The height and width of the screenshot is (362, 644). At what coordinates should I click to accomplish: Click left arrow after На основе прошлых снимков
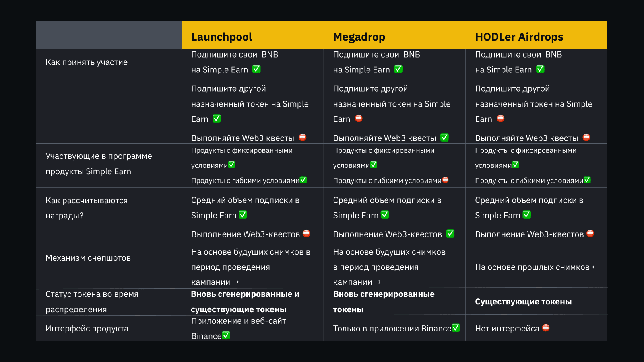pos(595,267)
